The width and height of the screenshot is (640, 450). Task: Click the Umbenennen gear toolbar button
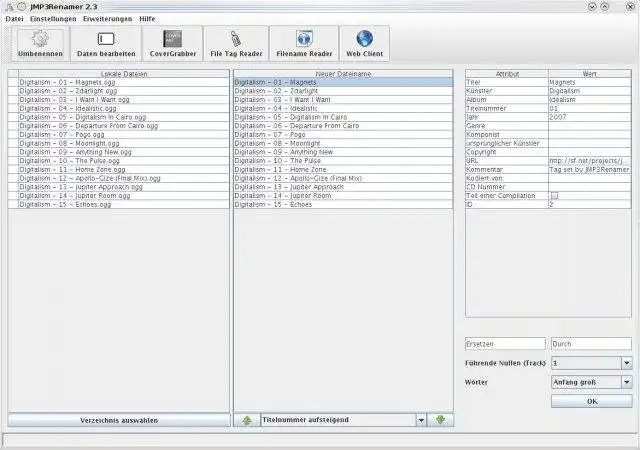(40, 44)
